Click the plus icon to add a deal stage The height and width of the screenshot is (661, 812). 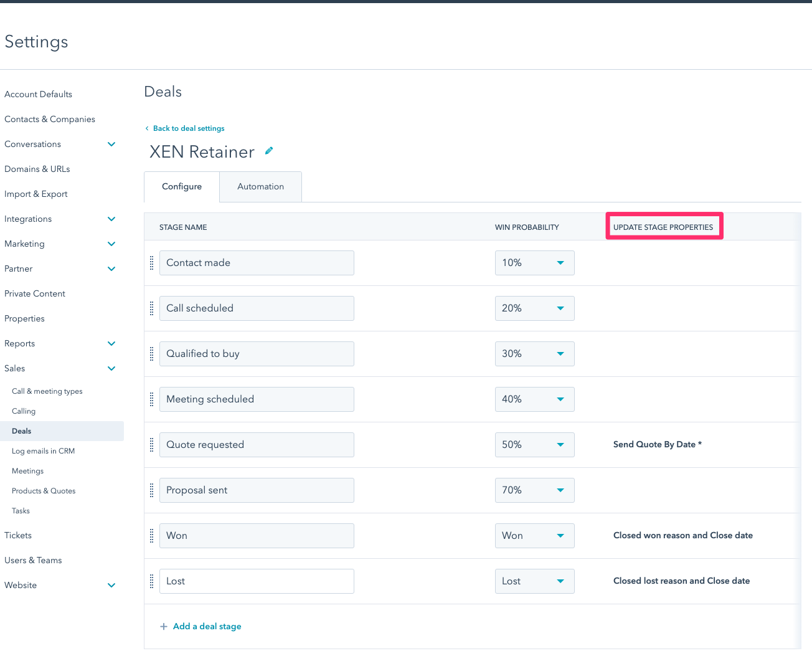pos(164,627)
